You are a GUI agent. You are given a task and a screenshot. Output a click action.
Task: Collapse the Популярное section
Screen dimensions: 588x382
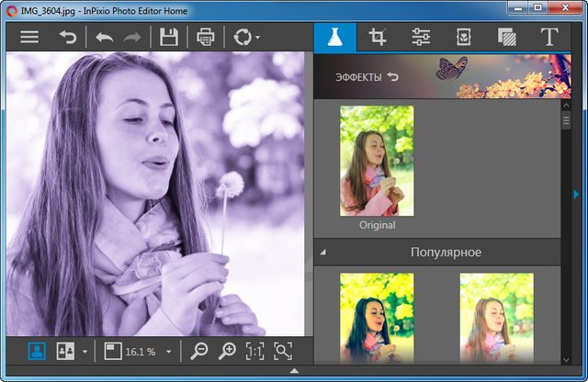[322, 253]
